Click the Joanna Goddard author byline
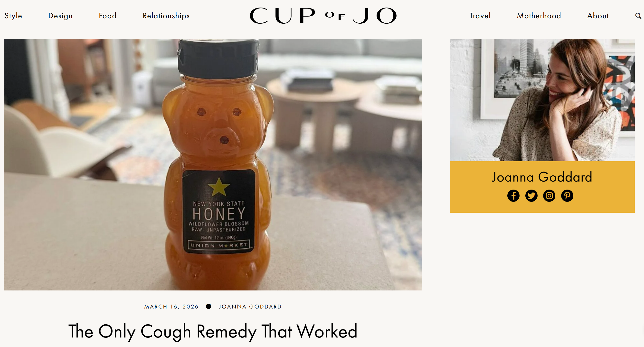Screen dimensions: 644x347 pos(250,307)
